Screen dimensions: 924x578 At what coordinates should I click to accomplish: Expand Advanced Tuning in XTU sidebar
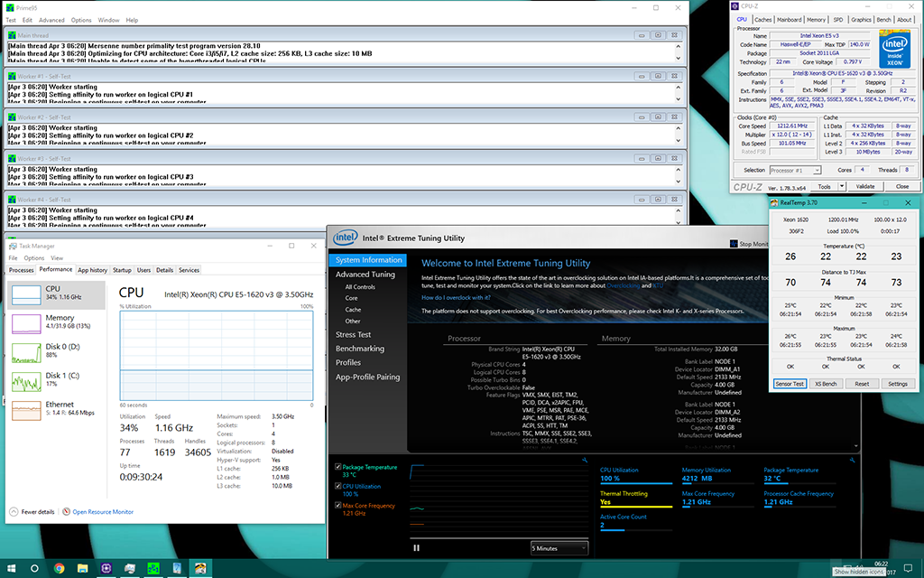pos(365,275)
